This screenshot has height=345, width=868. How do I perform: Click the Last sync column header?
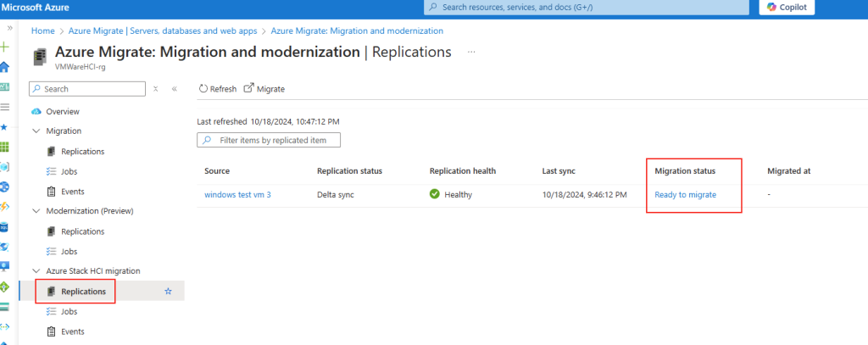559,171
